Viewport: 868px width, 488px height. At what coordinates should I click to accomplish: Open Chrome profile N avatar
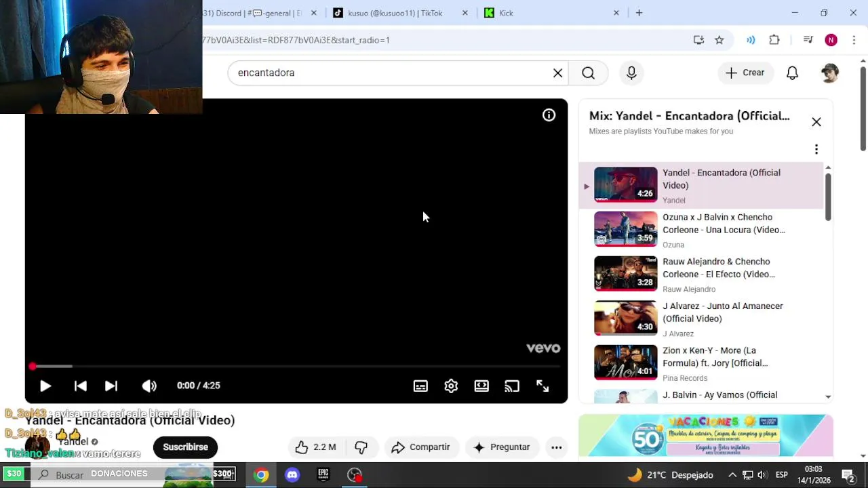pos(831,40)
